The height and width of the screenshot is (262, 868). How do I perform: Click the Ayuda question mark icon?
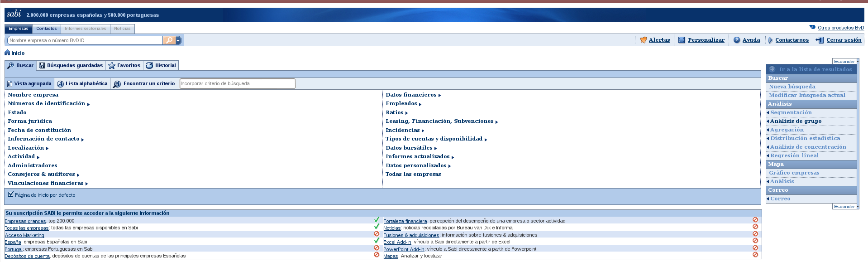pyautogui.click(x=737, y=40)
